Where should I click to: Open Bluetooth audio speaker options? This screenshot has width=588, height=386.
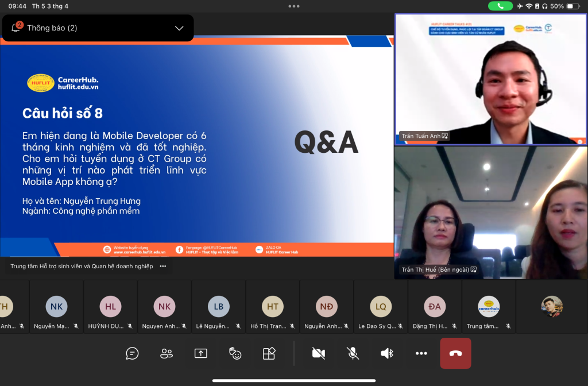387,353
